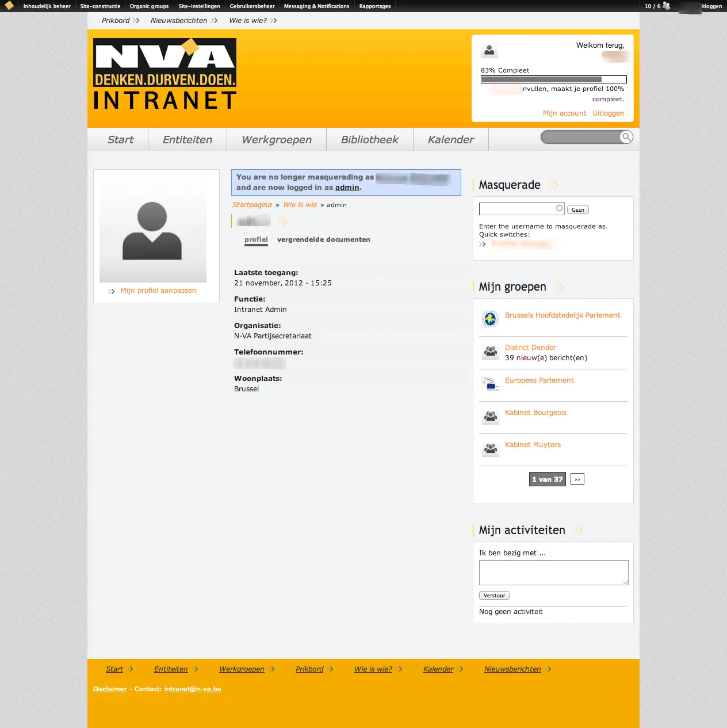Image resolution: width=727 pixels, height=728 pixels.
Task: Click the footer Kalender link
Action: click(x=438, y=669)
